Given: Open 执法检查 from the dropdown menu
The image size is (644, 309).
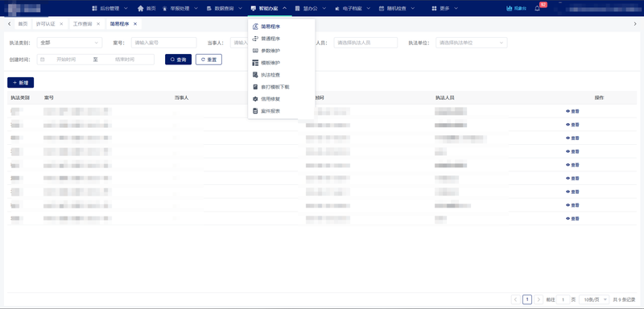Looking at the screenshot, I should coord(270,75).
